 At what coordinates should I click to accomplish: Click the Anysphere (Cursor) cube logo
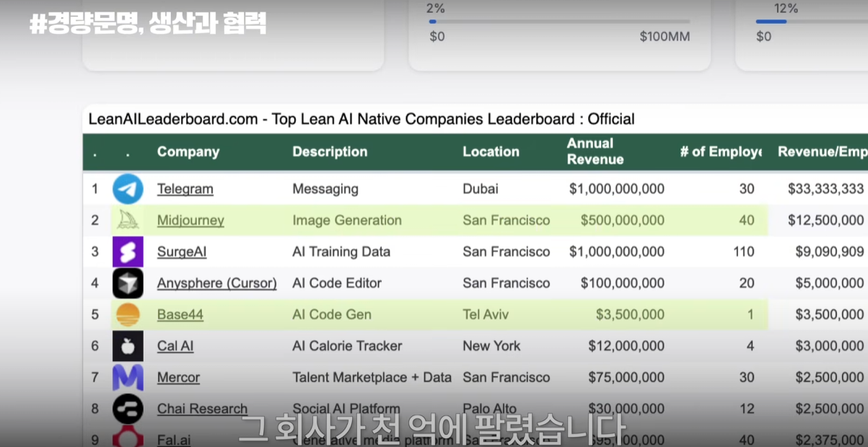click(x=128, y=283)
